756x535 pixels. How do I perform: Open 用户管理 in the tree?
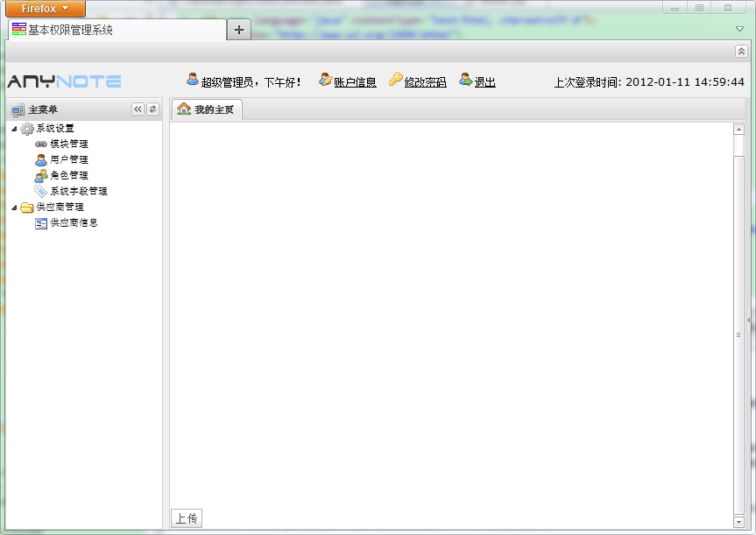tap(69, 159)
